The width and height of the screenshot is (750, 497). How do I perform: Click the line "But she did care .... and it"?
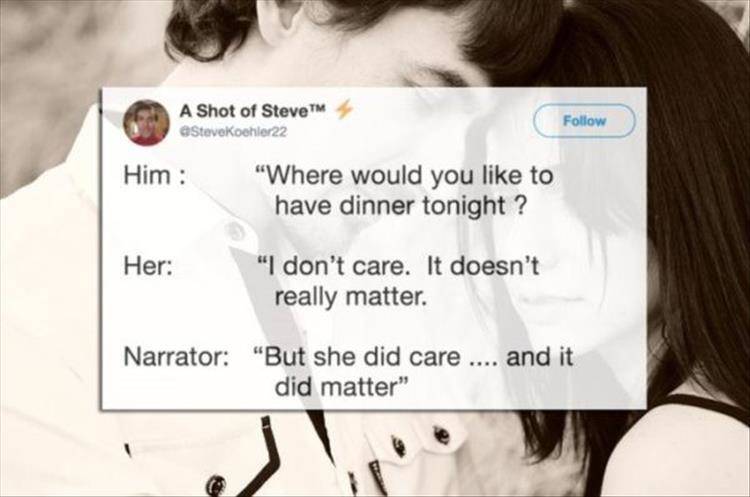(x=413, y=357)
